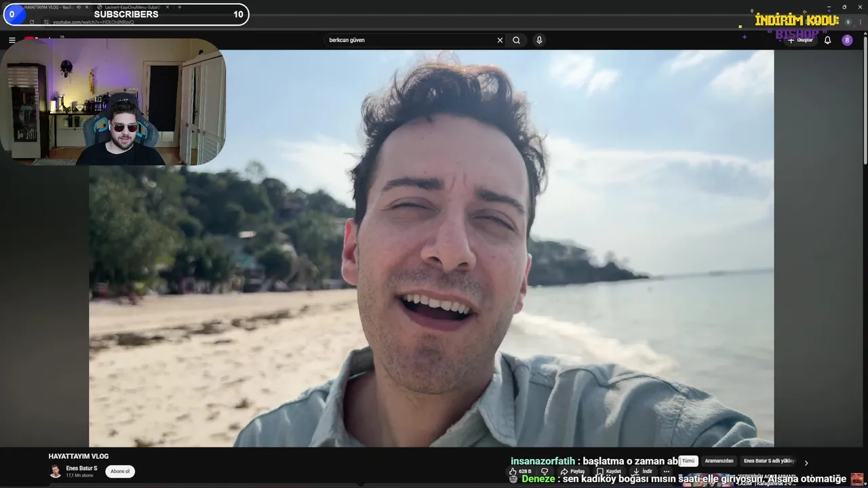The width and height of the screenshot is (868, 488).
Task: Save the video with Kaydet
Action: click(608, 471)
